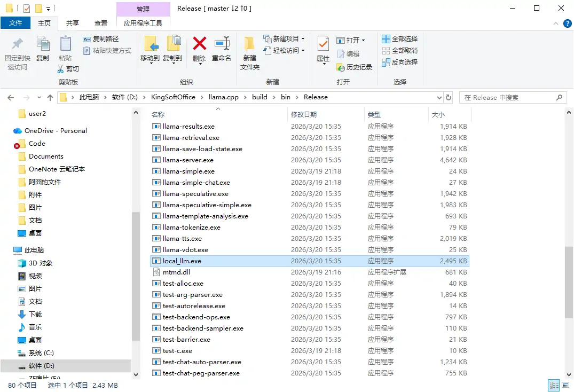Click the Properties (属性) checkmark icon
The height and width of the screenshot is (392, 574).
point(323,44)
